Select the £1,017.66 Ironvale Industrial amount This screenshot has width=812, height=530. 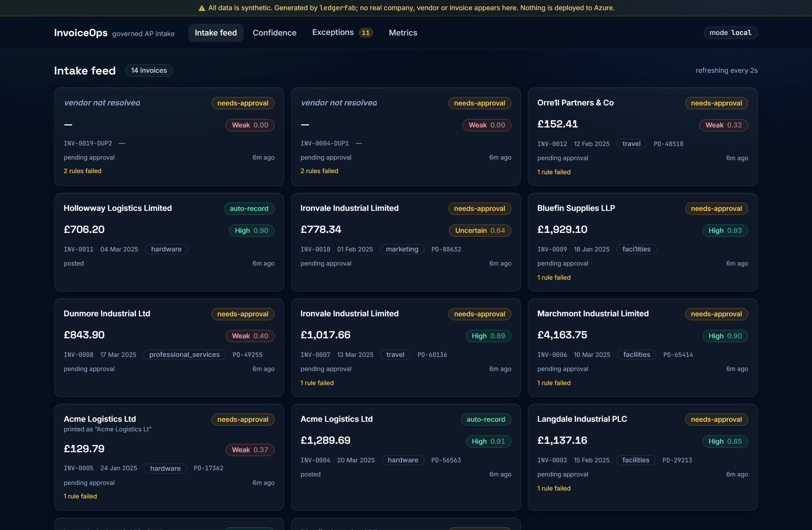(x=325, y=335)
